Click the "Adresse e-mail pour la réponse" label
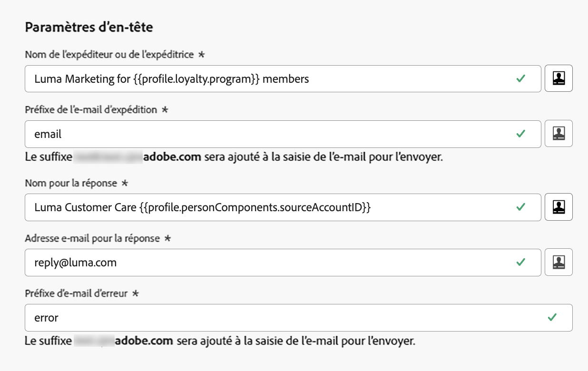 (x=92, y=238)
